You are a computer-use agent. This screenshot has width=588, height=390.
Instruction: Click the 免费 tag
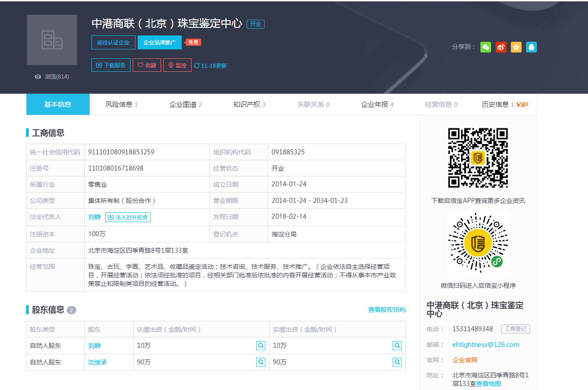point(193,42)
